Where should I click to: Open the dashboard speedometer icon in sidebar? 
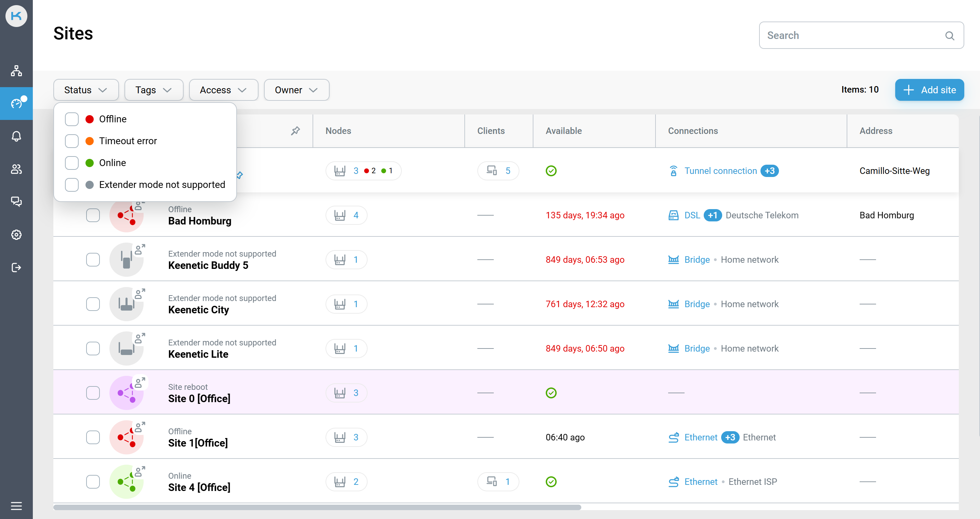[16, 103]
